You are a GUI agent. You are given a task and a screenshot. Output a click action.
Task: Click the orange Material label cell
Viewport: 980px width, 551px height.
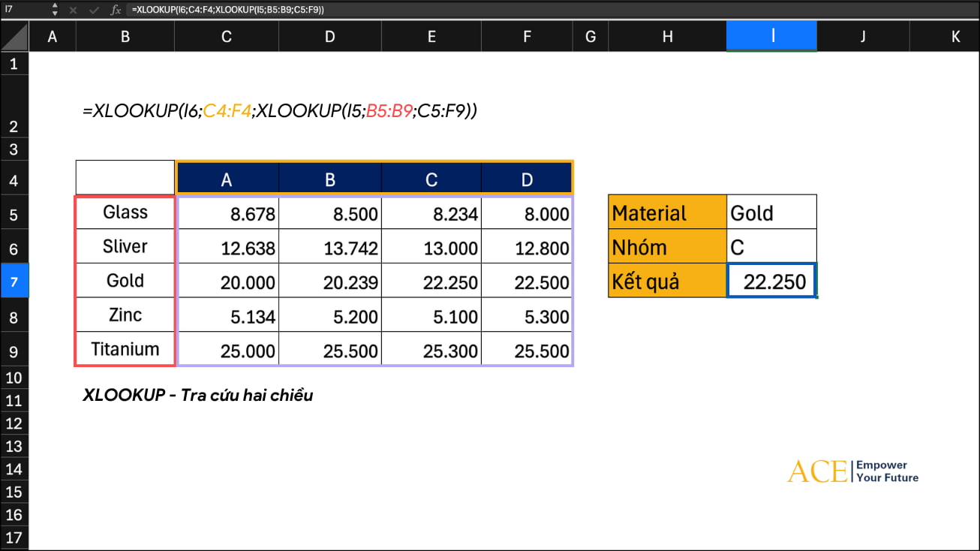coord(667,213)
